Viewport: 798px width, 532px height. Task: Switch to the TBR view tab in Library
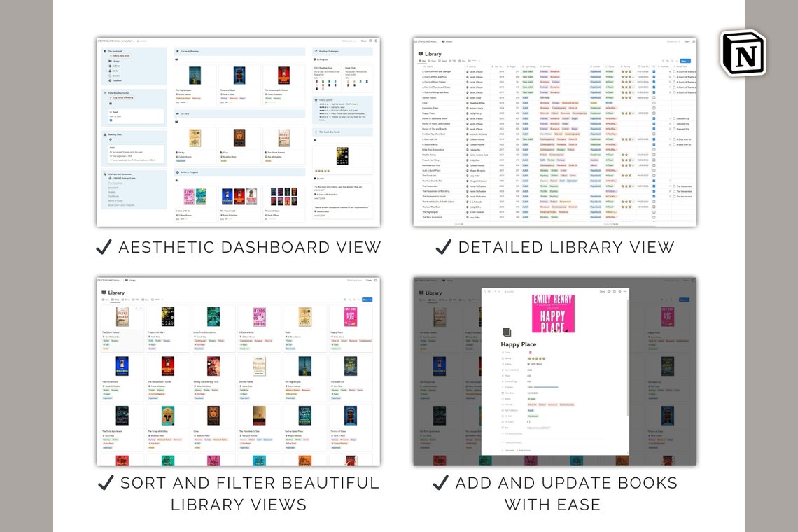tap(452, 60)
